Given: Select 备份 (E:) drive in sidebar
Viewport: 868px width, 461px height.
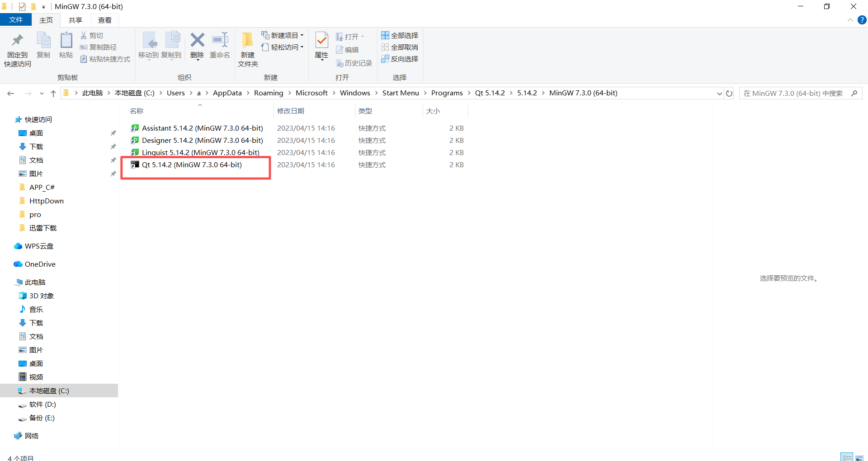Looking at the screenshot, I should pos(37,418).
